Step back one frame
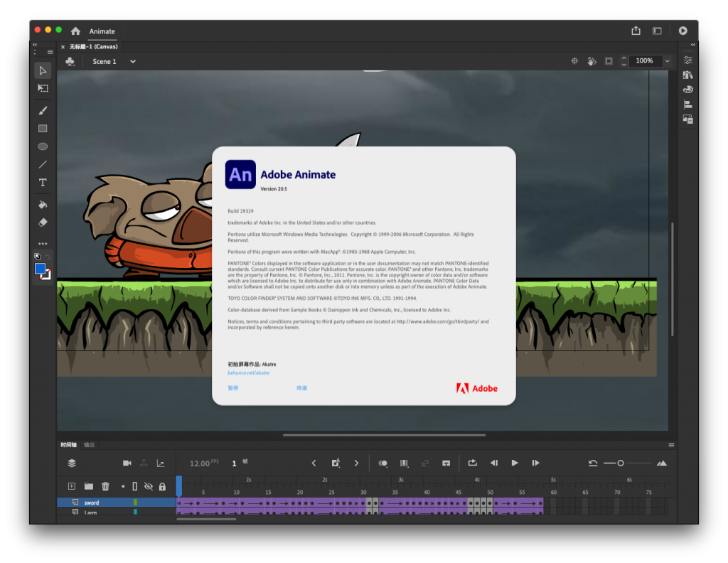The width and height of the screenshot is (728, 563). (x=494, y=463)
